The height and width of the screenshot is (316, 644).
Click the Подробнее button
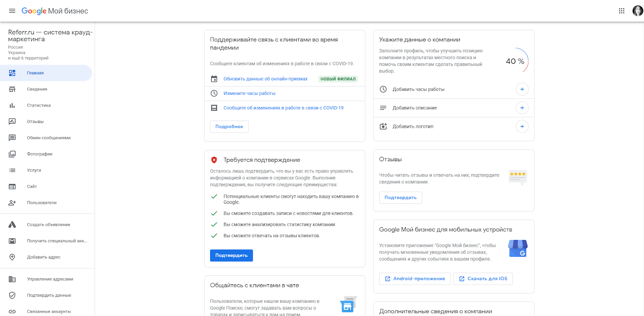[x=229, y=127]
